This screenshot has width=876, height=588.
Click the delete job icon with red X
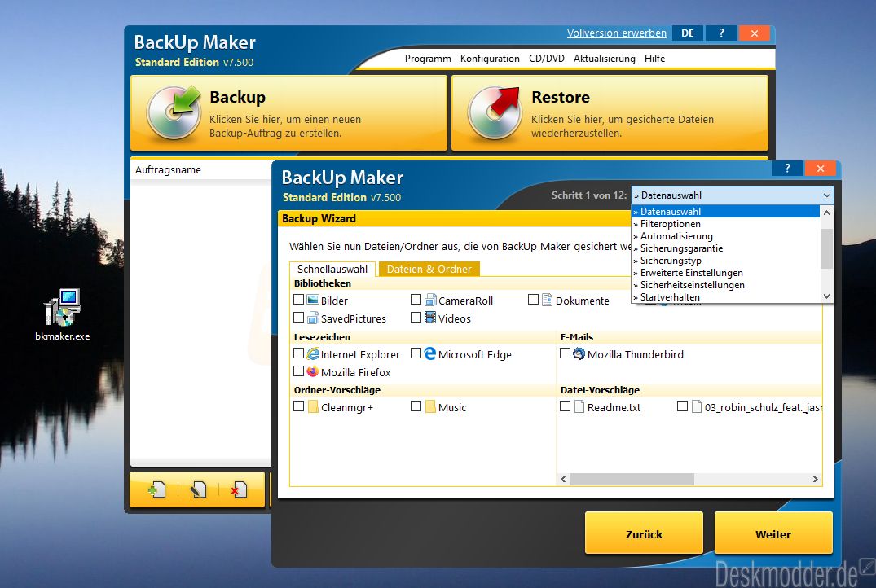(x=239, y=490)
